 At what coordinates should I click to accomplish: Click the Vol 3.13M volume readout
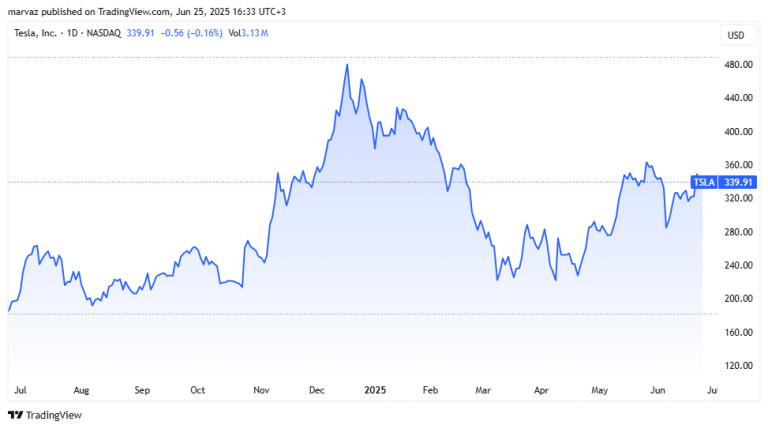(248, 33)
